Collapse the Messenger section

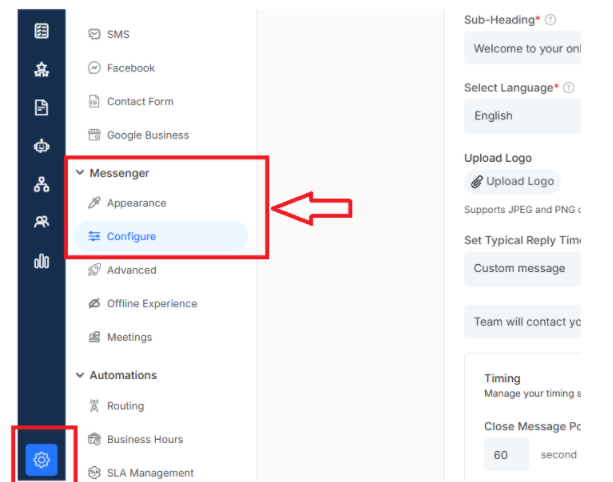(x=80, y=172)
